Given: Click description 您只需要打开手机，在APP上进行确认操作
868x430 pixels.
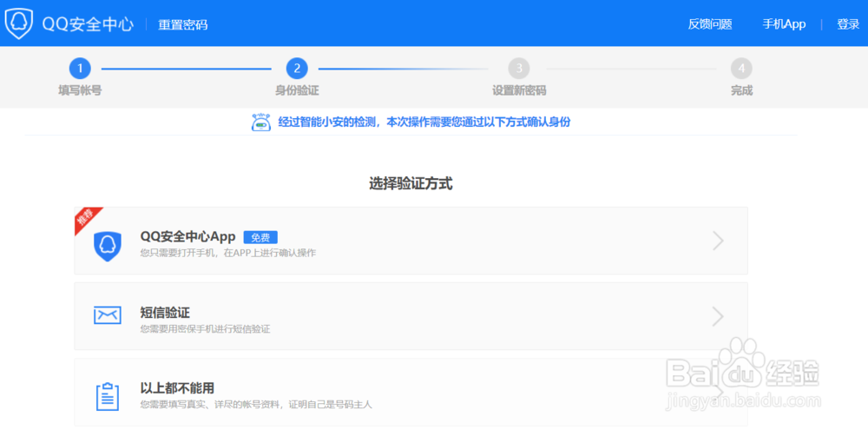Looking at the screenshot, I should click(x=228, y=254).
